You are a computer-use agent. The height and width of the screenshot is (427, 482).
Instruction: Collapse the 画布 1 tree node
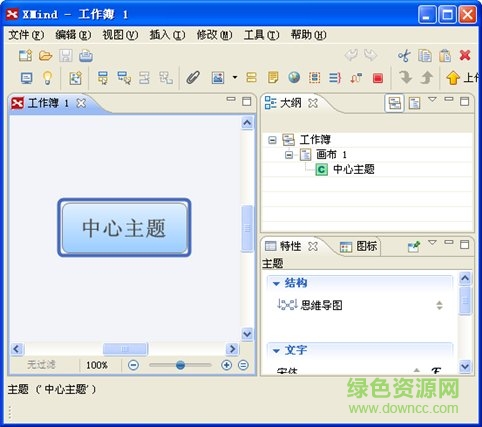(289, 155)
